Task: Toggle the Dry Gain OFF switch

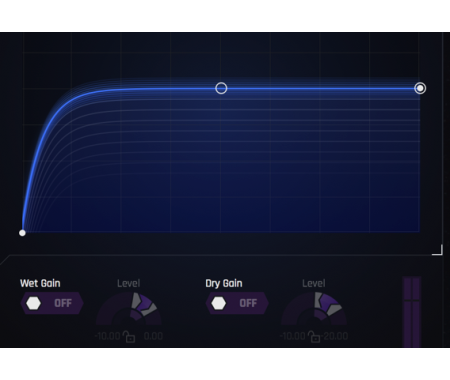Action: click(237, 303)
